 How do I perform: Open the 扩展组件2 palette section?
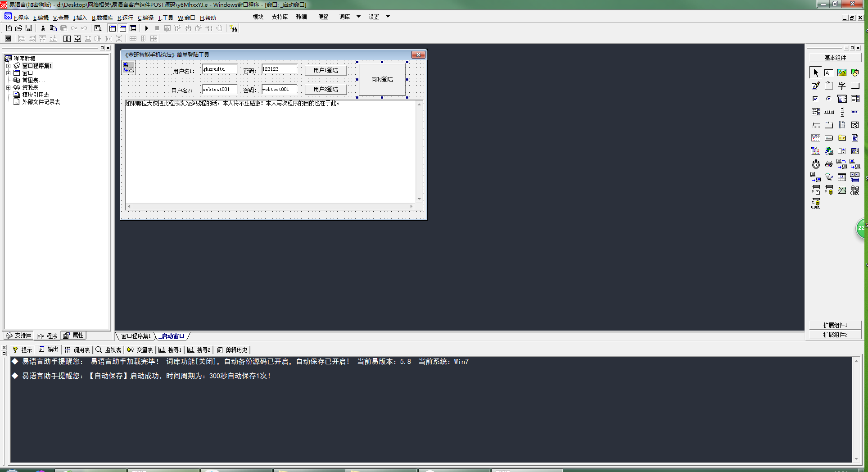point(835,335)
